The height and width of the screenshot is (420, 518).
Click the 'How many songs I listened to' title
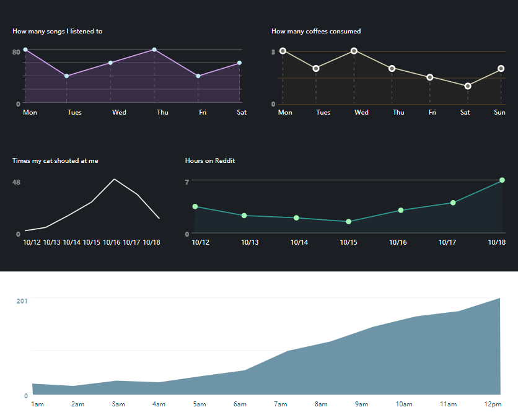58,32
